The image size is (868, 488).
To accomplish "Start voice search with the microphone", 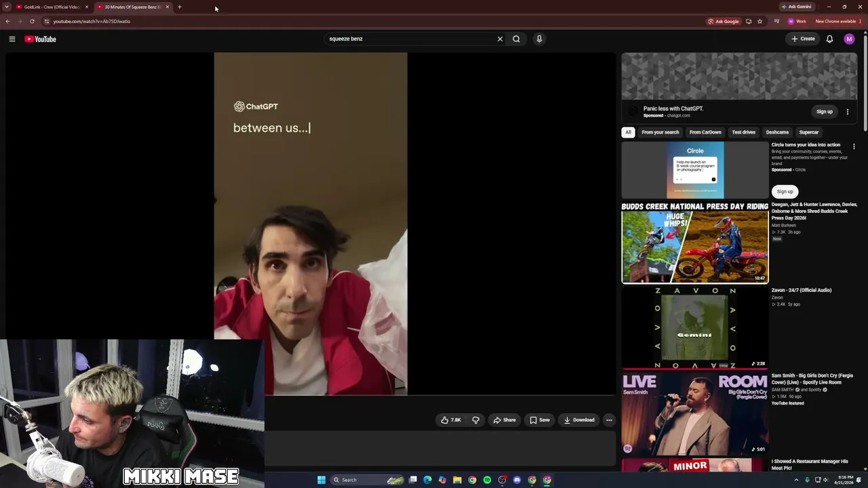I will pos(539,39).
